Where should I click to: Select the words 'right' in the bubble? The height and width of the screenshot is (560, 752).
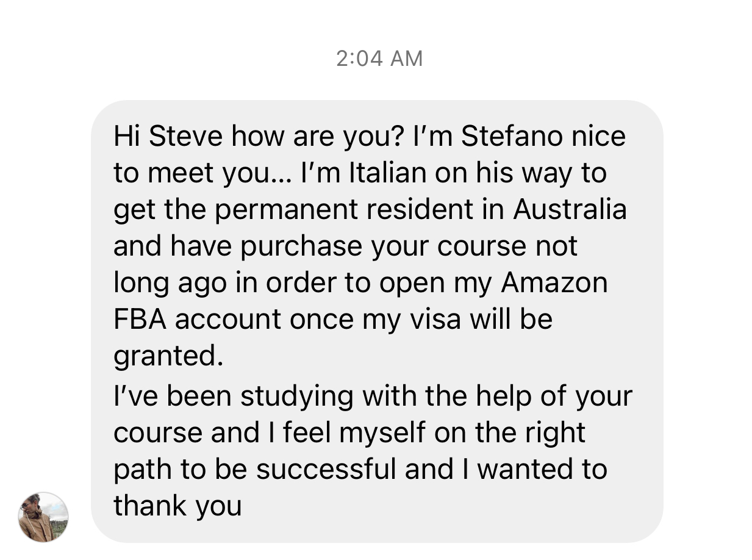pos(555,434)
